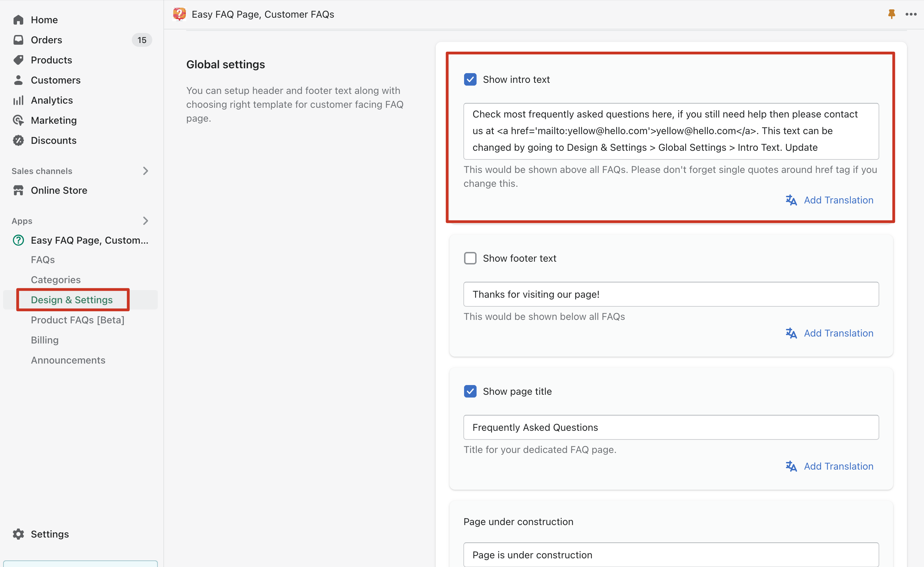
Task: Click the Marketing target icon
Action: point(18,120)
